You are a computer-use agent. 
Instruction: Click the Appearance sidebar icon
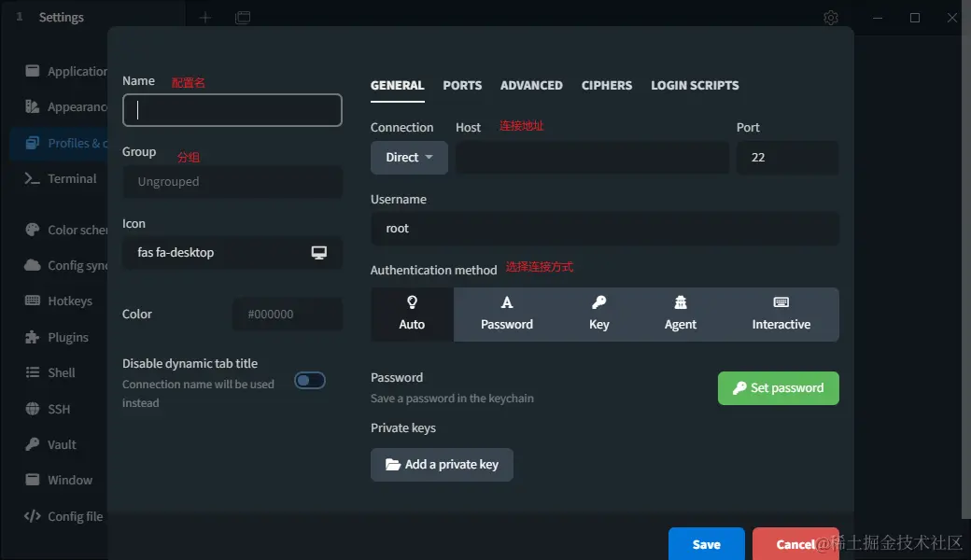click(32, 106)
